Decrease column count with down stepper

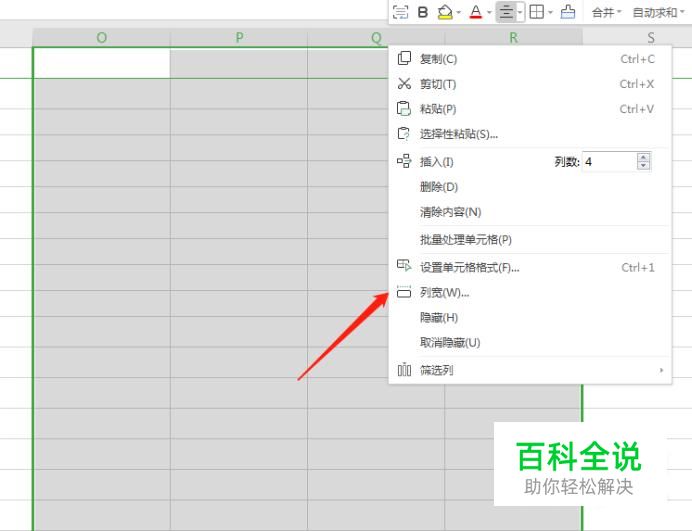[x=643, y=166]
